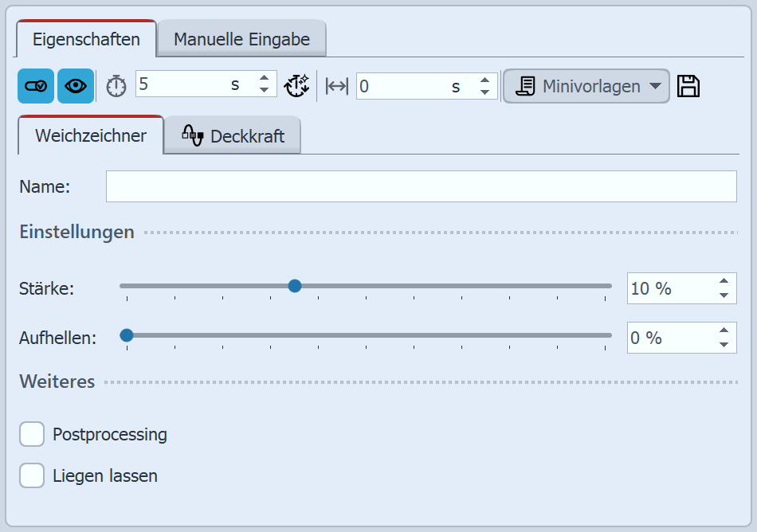Select the Weichzeichner tab
757x532 pixels.
pyautogui.click(x=90, y=135)
